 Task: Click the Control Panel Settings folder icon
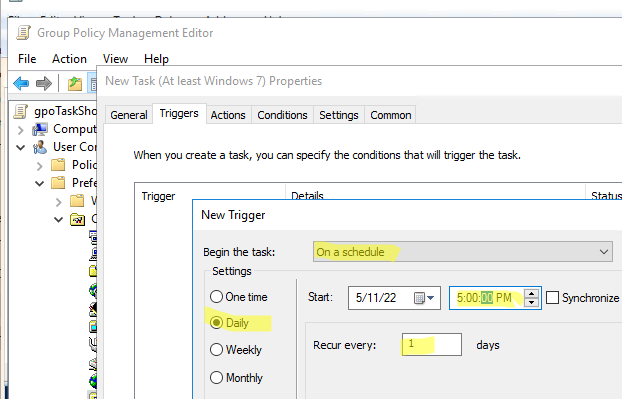(x=77, y=219)
